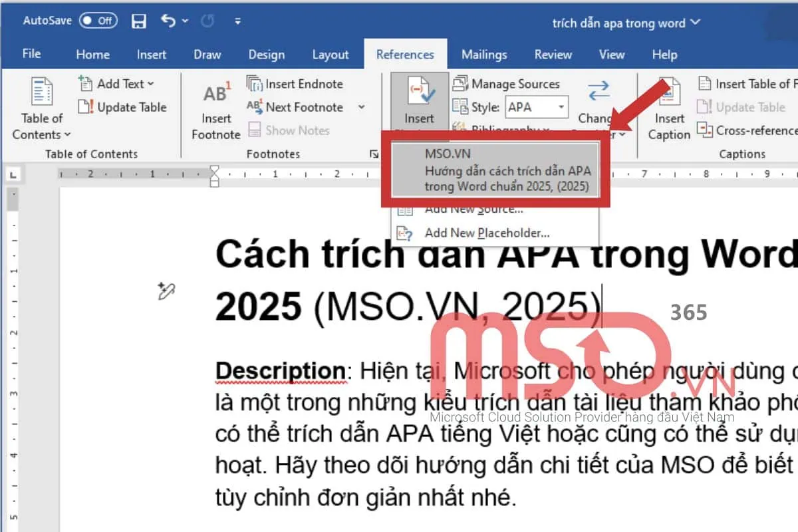
Task: Choose Add New Placeholder option
Action: [x=487, y=233]
